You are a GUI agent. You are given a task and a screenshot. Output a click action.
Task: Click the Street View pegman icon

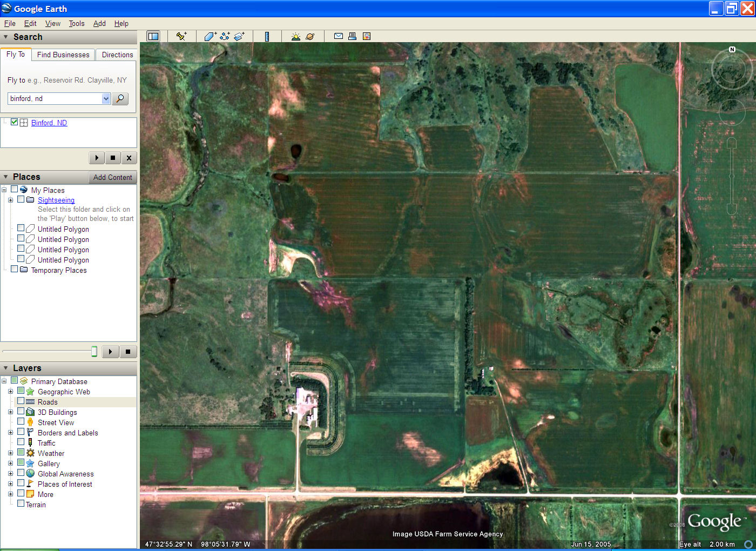click(30, 422)
